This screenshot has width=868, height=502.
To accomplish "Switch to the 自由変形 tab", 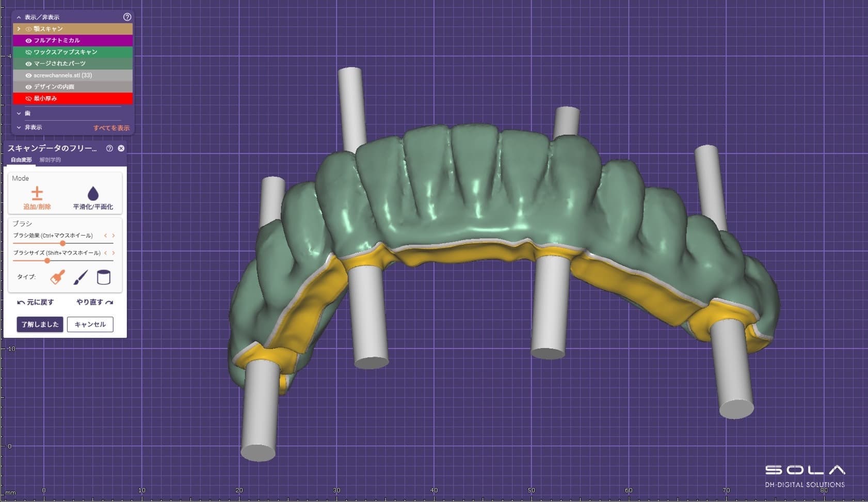I will click(21, 160).
